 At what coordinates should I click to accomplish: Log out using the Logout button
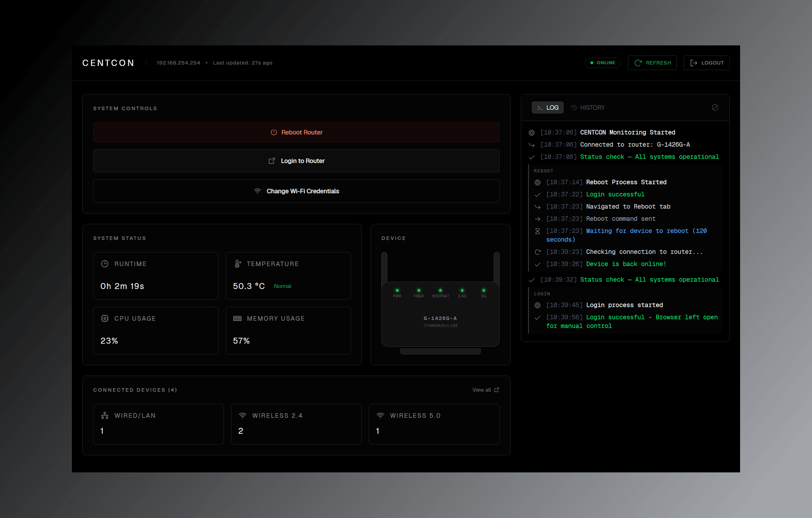click(x=706, y=63)
